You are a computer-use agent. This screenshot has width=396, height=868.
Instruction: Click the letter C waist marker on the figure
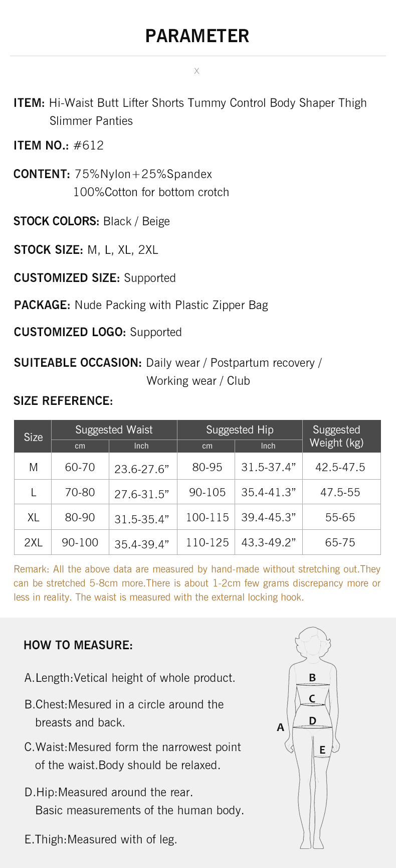point(312,698)
